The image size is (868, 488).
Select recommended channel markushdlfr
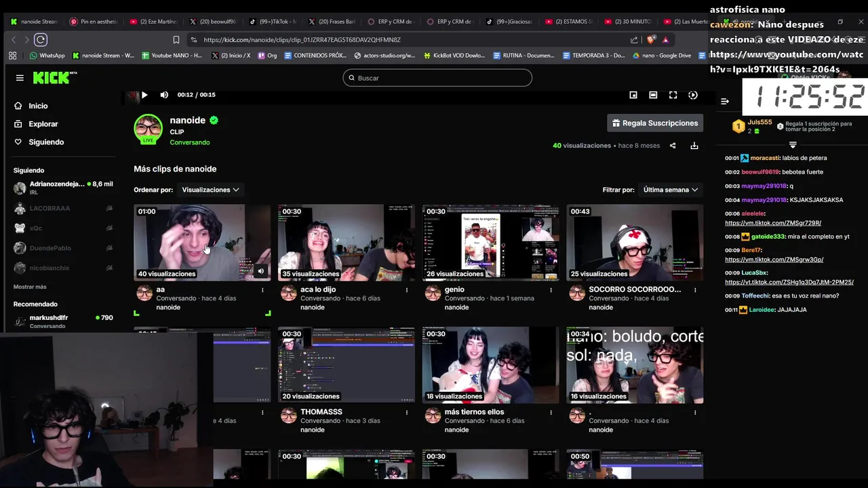[63, 321]
